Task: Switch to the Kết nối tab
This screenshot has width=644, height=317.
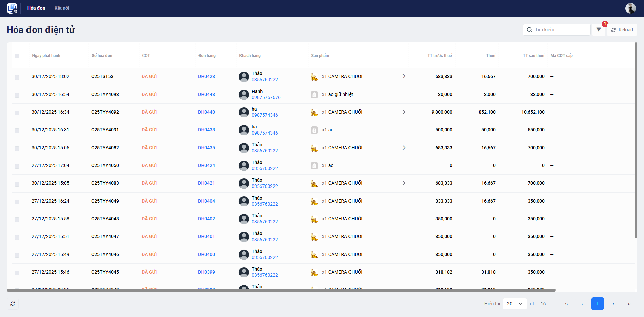Action: (62, 8)
